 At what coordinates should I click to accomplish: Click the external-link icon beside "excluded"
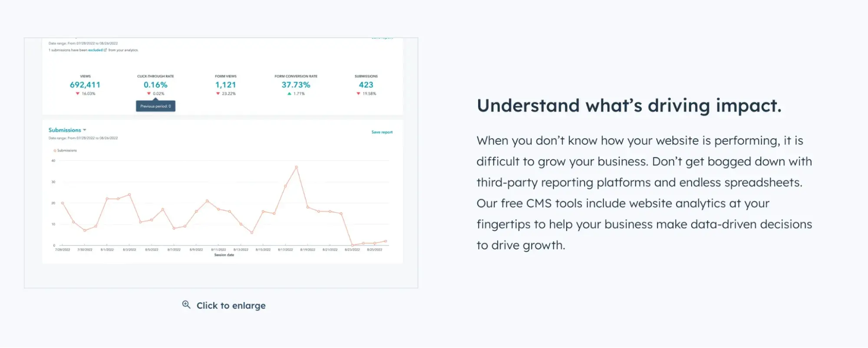coord(105,50)
